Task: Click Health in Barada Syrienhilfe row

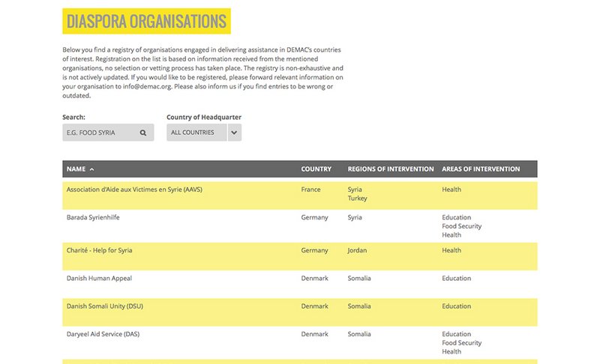Action: tap(451, 235)
